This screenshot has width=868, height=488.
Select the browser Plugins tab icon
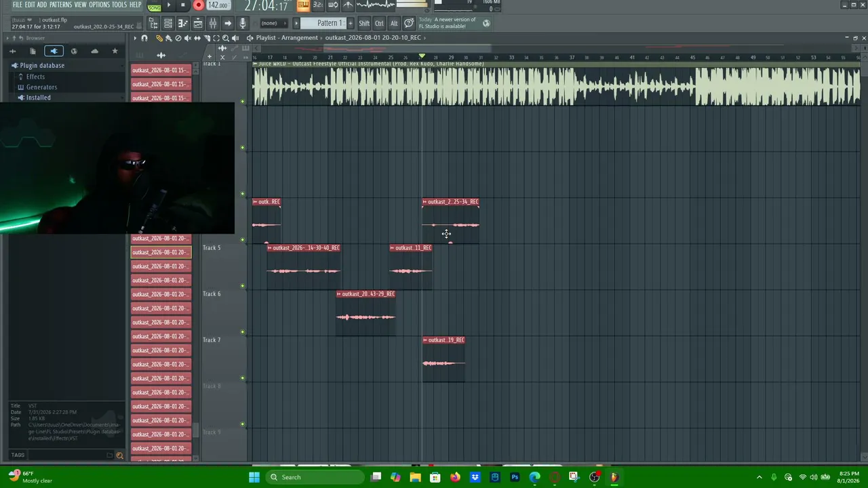click(54, 51)
